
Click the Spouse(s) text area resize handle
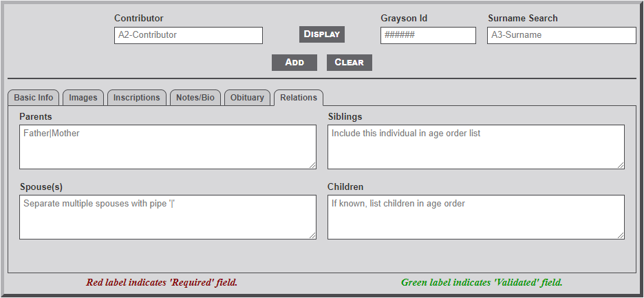click(312, 235)
